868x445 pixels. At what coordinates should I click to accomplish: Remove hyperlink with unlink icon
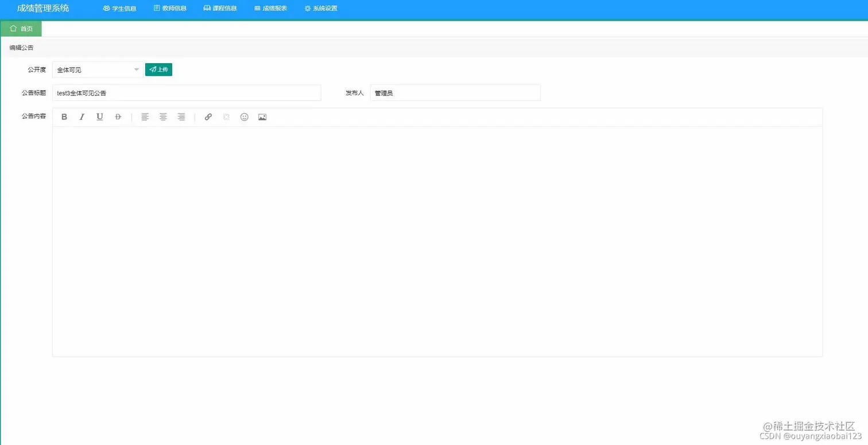click(x=226, y=117)
